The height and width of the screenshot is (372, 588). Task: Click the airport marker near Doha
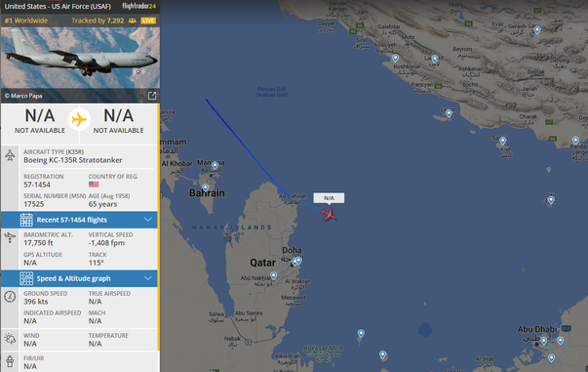click(298, 260)
